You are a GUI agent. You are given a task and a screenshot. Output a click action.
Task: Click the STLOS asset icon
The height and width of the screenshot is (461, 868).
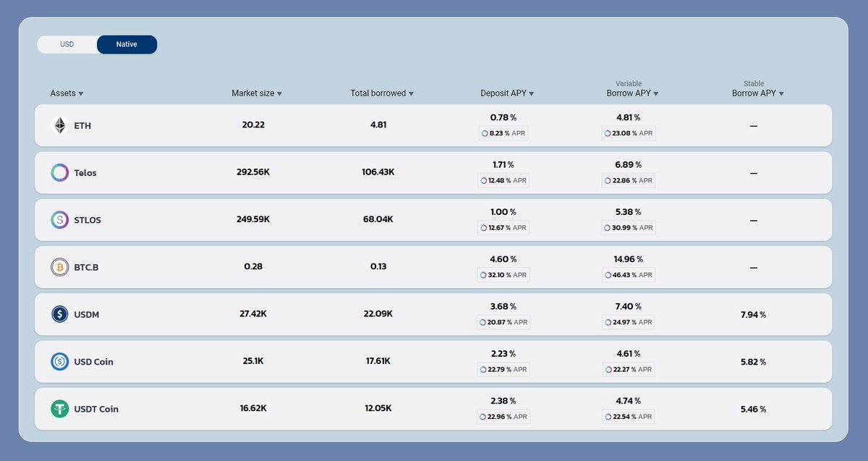(59, 220)
